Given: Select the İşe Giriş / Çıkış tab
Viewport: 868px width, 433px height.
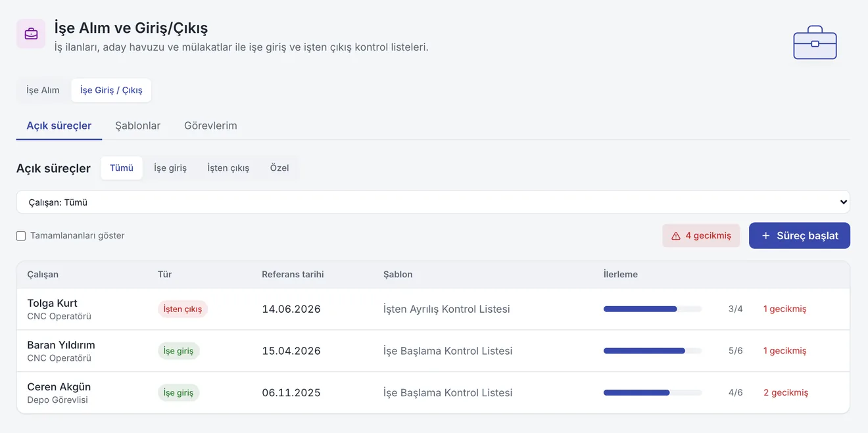Looking at the screenshot, I should 111,91.
